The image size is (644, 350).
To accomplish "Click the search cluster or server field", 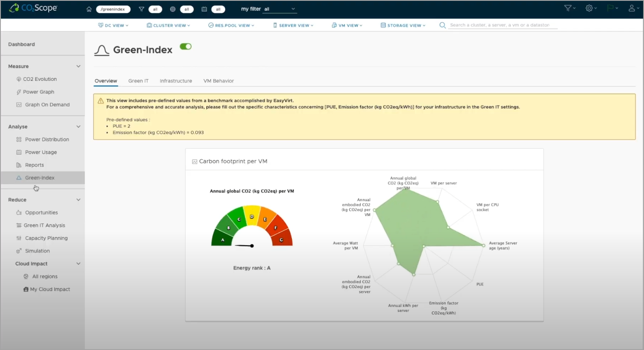I will tap(503, 25).
